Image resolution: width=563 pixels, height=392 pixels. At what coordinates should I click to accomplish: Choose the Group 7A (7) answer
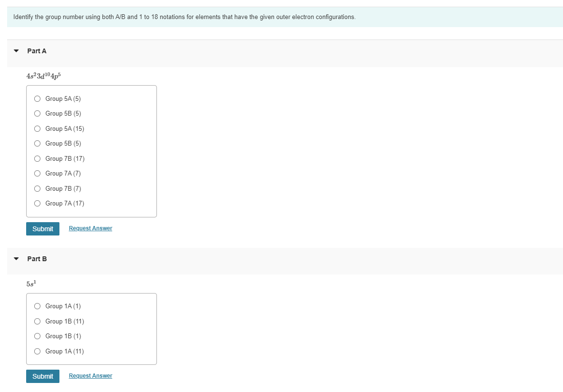pos(37,173)
